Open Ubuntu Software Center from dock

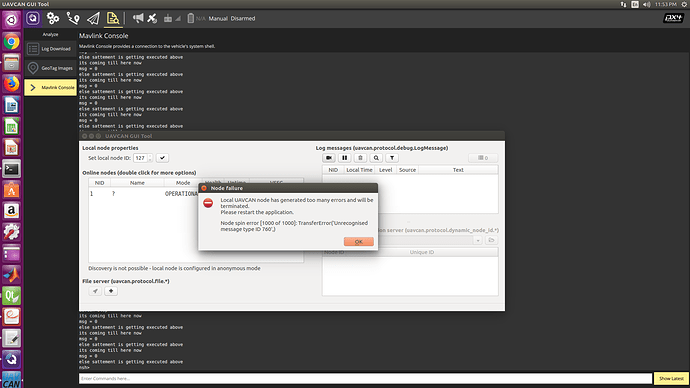pyautogui.click(x=11, y=190)
